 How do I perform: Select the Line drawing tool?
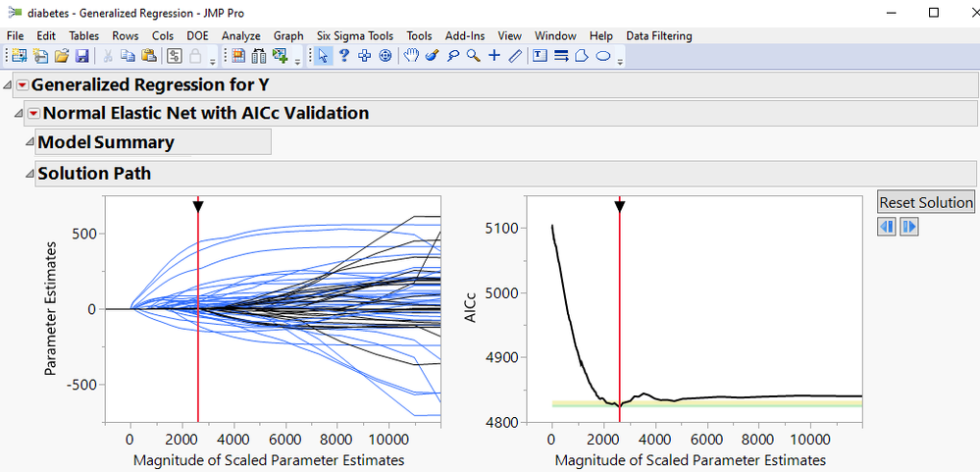click(515, 56)
